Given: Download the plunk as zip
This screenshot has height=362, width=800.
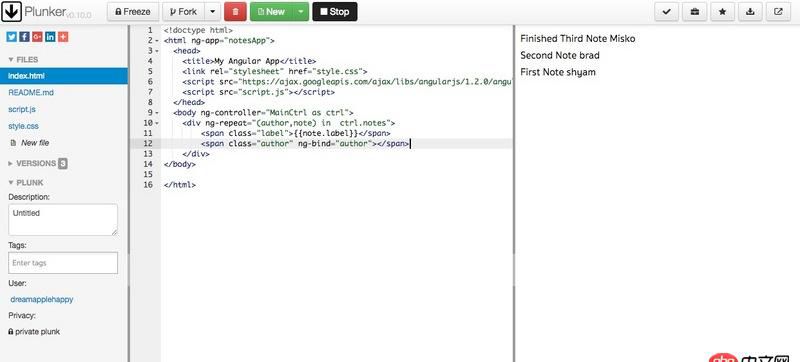Looking at the screenshot, I should pos(750,12).
